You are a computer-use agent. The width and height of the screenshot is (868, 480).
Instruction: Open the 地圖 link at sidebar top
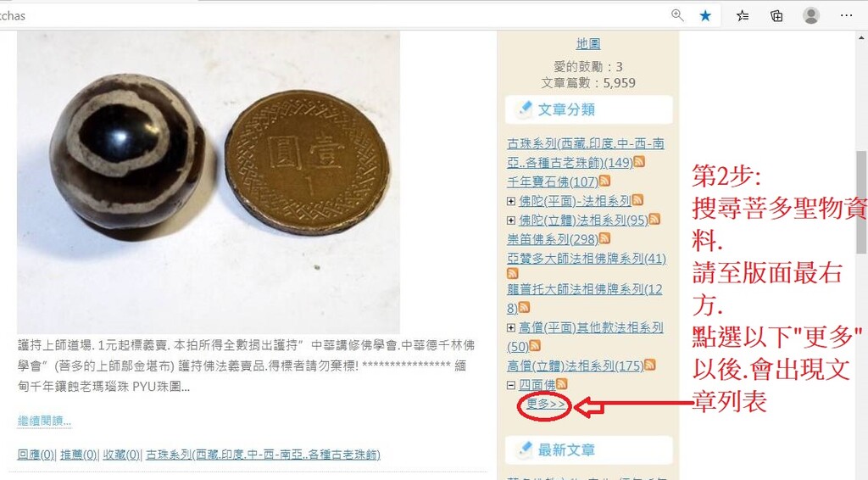[588, 44]
